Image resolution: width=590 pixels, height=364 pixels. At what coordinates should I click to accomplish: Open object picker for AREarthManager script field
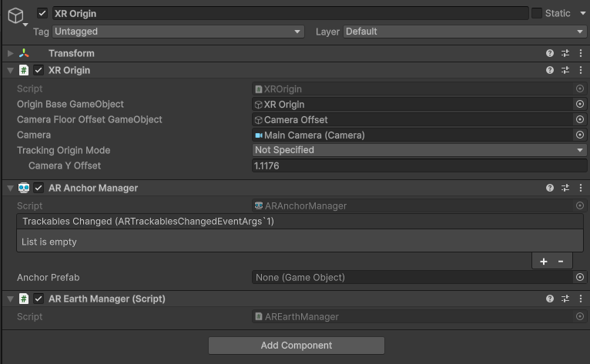pyautogui.click(x=580, y=316)
